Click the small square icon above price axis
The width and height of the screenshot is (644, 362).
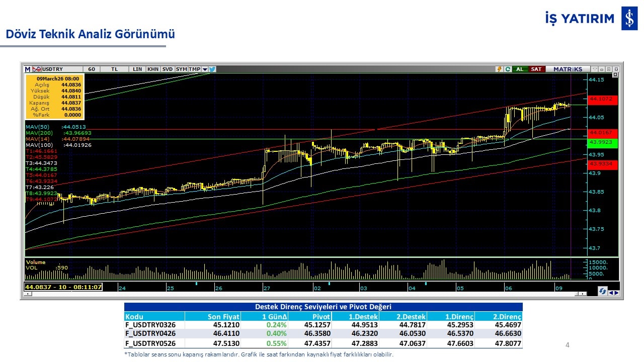point(615,75)
